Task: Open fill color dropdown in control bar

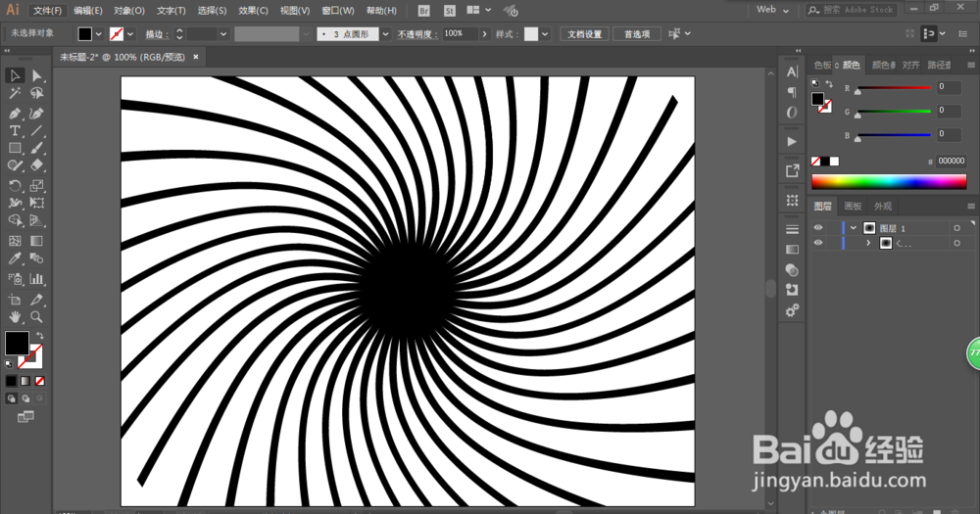Action: [x=99, y=34]
